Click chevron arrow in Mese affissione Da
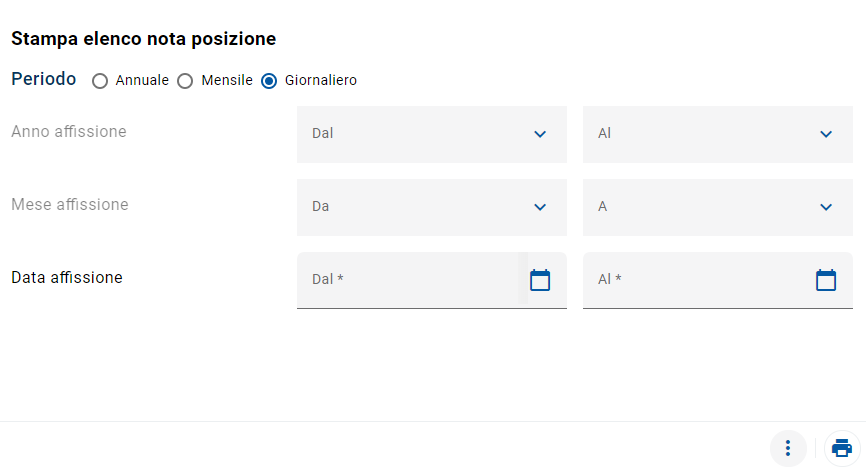Image resolution: width=866 pixels, height=469 pixels. click(x=540, y=207)
